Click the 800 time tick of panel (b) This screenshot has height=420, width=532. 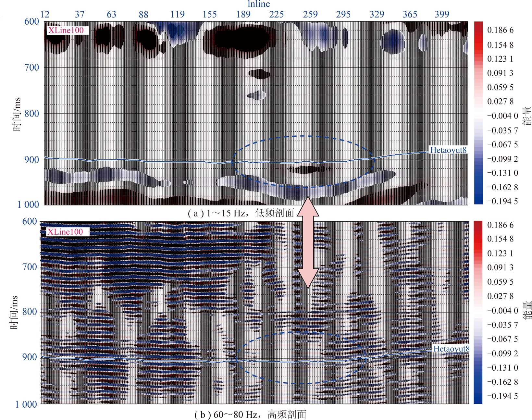tap(30, 312)
